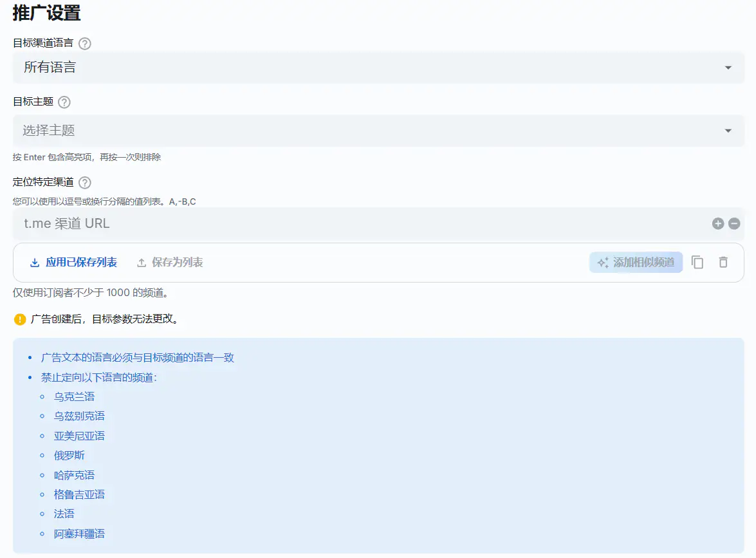Click hint 您可以使用以逗号或换行分隔的值列表
This screenshot has width=756, height=558.
pyautogui.click(x=104, y=201)
